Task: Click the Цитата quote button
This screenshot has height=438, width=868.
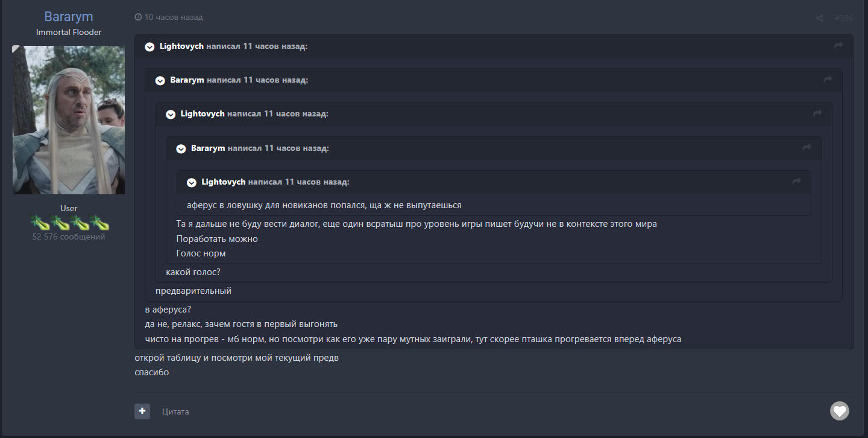Action: click(x=175, y=411)
